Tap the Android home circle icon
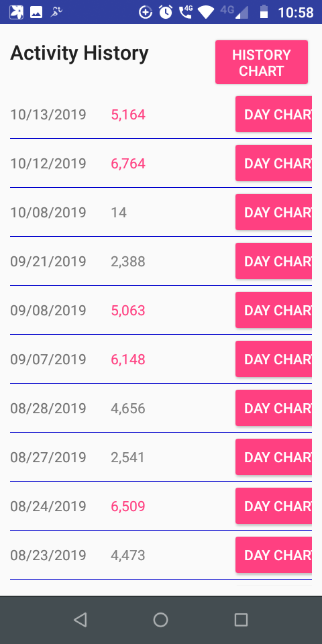 pyautogui.click(x=160, y=619)
